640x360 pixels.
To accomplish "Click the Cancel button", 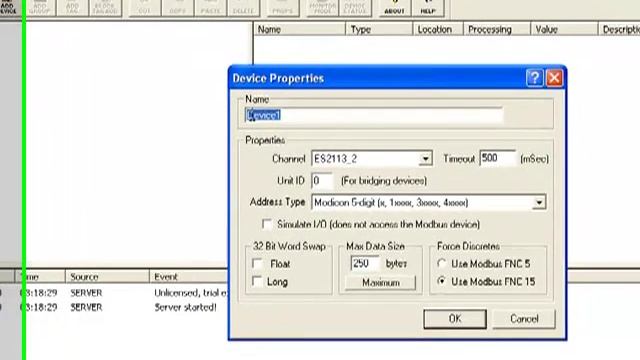I will [524, 319].
